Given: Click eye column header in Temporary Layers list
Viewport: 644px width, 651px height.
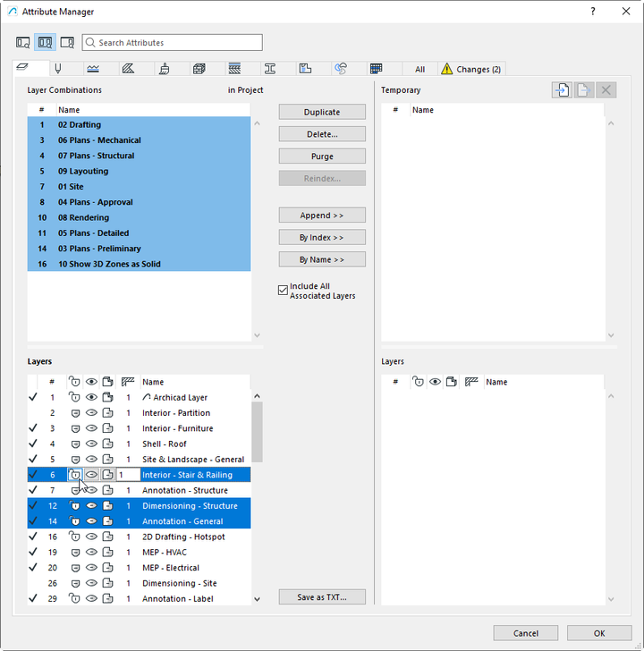Looking at the screenshot, I should coord(435,381).
